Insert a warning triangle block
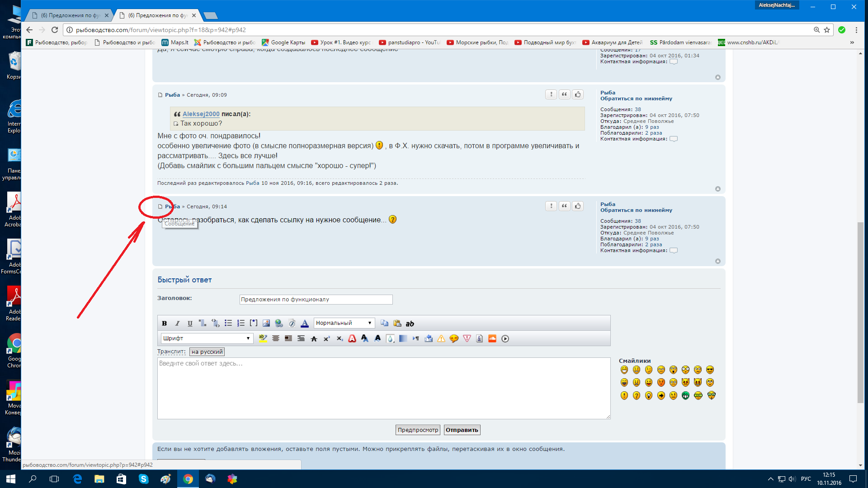Image resolution: width=868 pixels, height=488 pixels. click(x=441, y=338)
